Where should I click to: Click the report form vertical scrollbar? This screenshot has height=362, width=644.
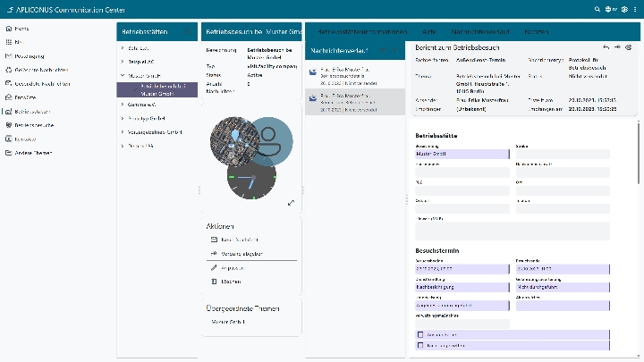[639, 153]
